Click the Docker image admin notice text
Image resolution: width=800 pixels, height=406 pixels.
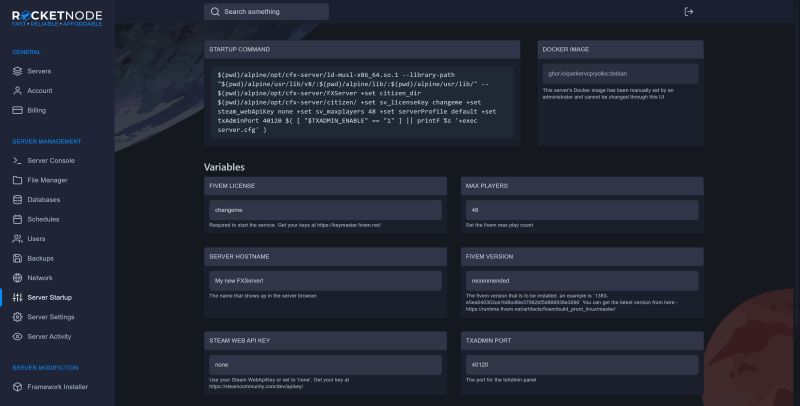pyautogui.click(x=608, y=93)
